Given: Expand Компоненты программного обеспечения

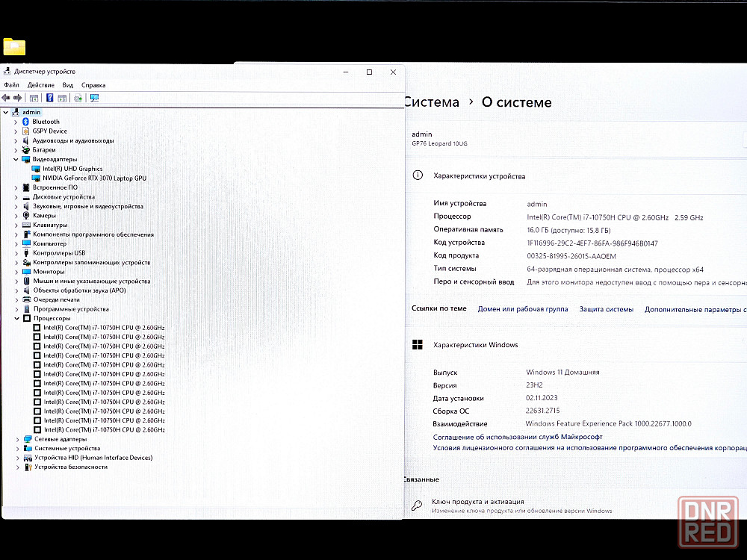Looking at the screenshot, I should tap(16, 234).
